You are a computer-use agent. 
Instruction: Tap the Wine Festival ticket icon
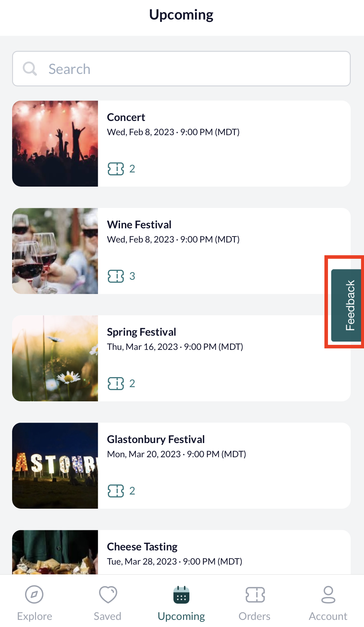(116, 276)
